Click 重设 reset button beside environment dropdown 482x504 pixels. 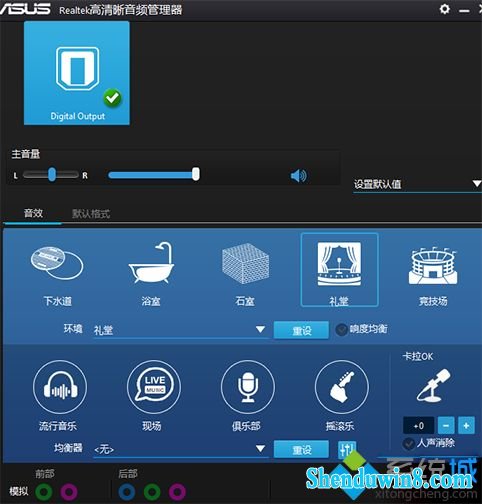pyautogui.click(x=301, y=330)
